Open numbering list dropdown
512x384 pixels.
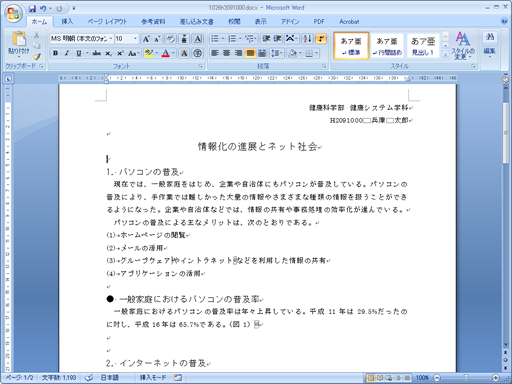pos(240,39)
